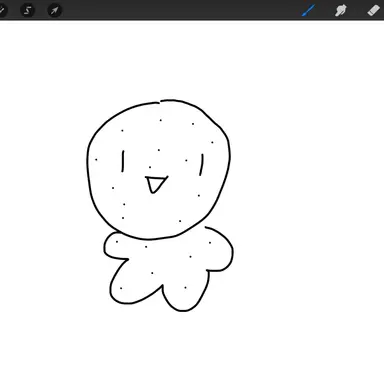Open the Selection tool (S icon)

pos(27,10)
